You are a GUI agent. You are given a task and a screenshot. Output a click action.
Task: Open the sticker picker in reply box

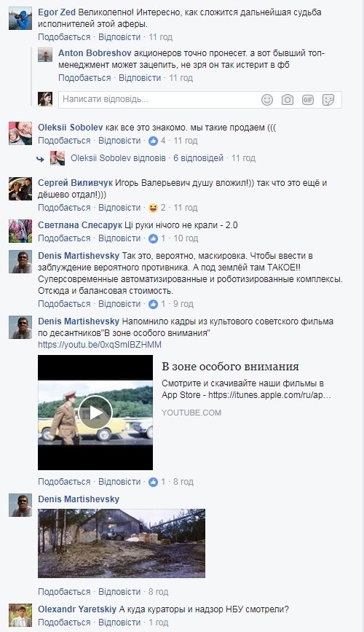(x=328, y=100)
